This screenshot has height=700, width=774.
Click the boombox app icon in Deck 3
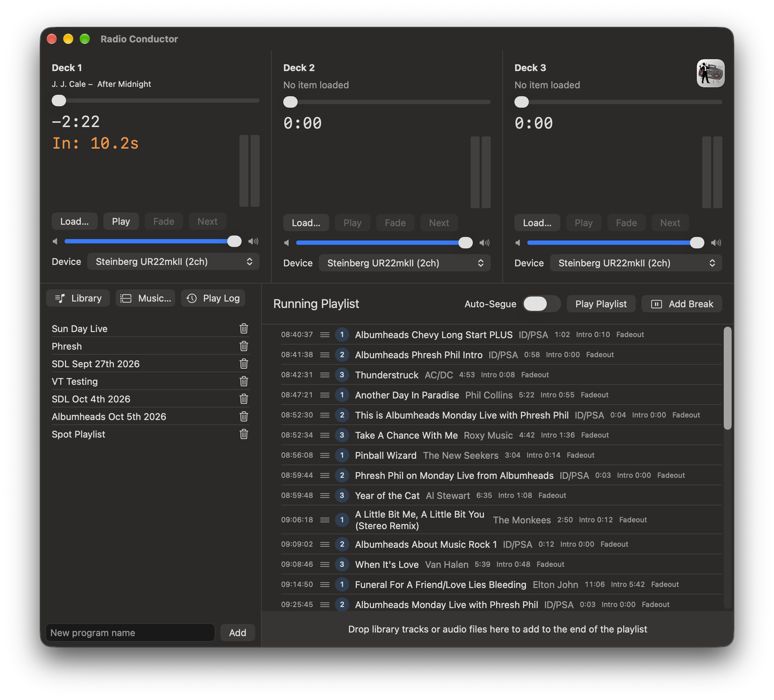710,73
